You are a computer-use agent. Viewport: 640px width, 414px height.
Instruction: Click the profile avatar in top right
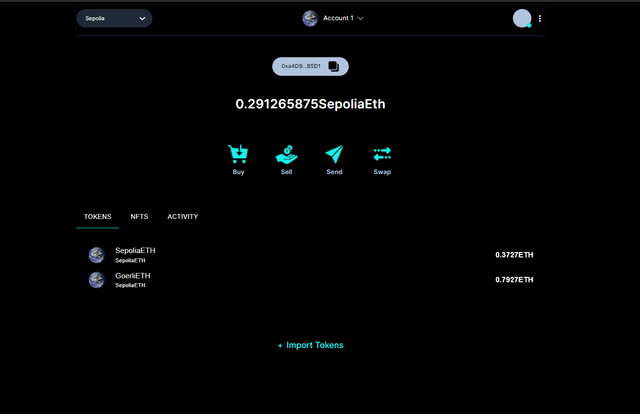[x=521, y=18]
